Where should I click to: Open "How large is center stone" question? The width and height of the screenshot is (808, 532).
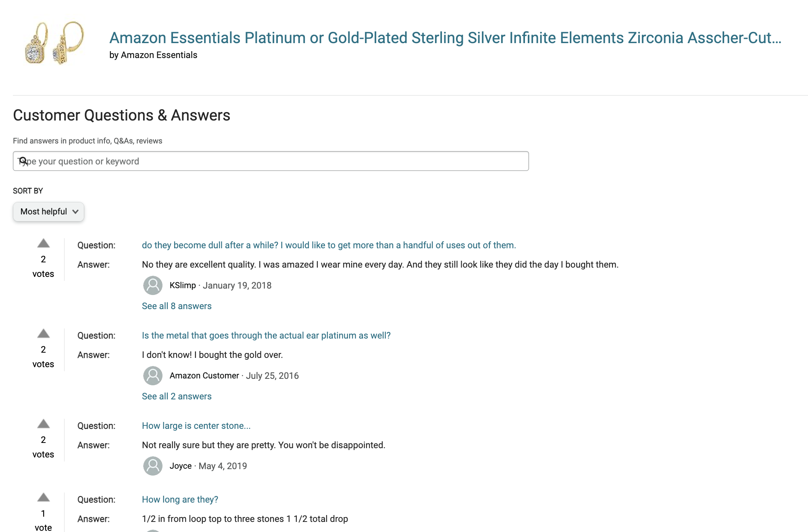coord(196,426)
